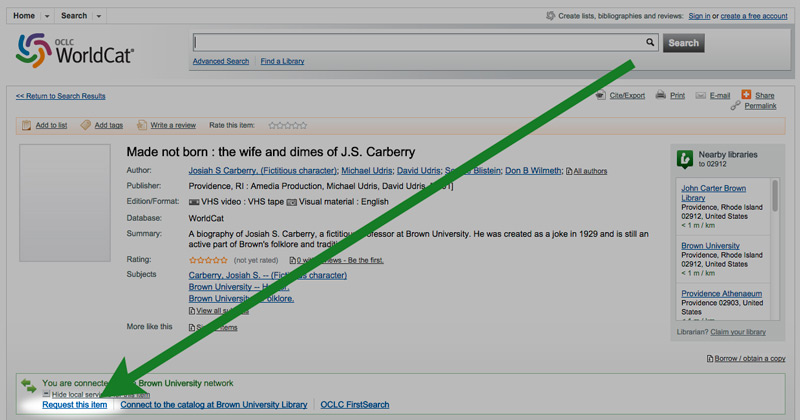800x420 pixels.
Task: Click the gear icon beside Create lists
Action: [x=551, y=16]
